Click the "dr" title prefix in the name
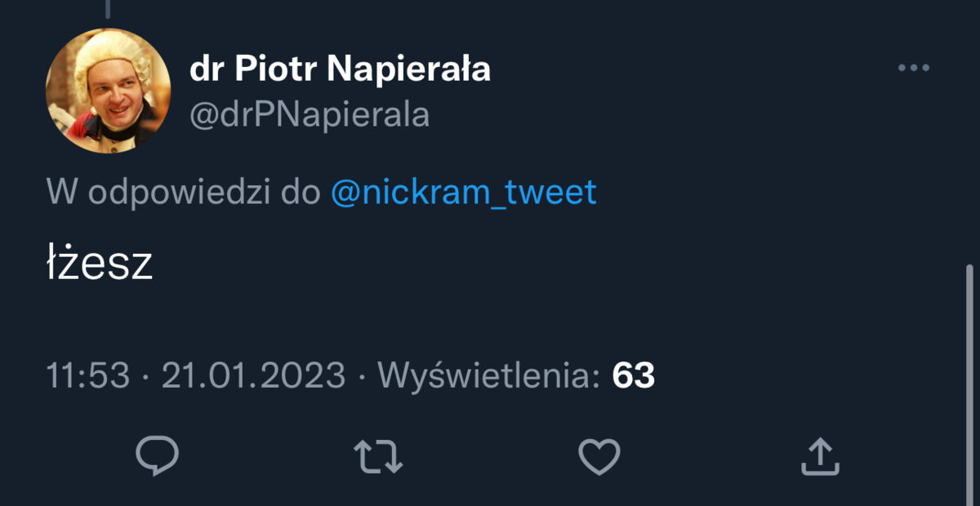 pos(207,70)
